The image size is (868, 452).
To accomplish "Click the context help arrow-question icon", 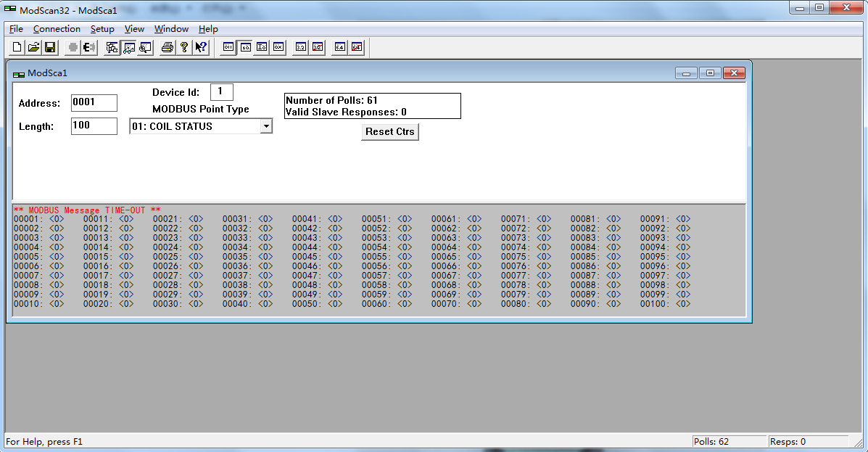I will pyautogui.click(x=201, y=47).
